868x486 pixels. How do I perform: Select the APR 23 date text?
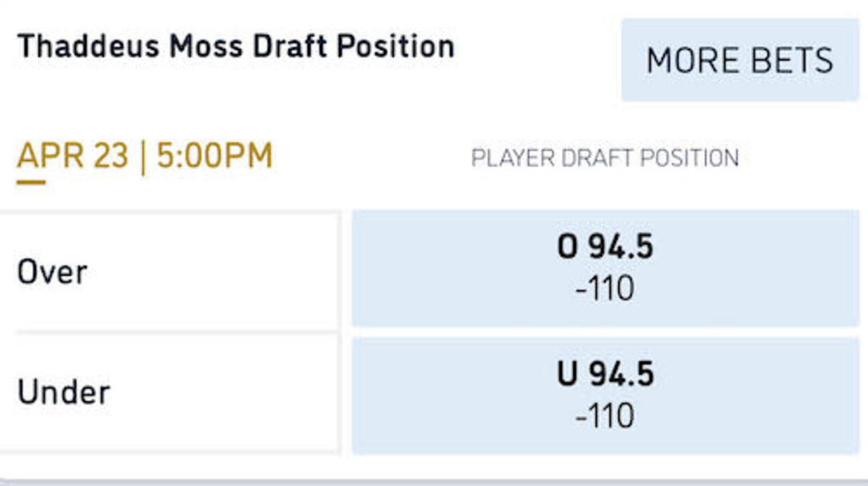[72, 157]
